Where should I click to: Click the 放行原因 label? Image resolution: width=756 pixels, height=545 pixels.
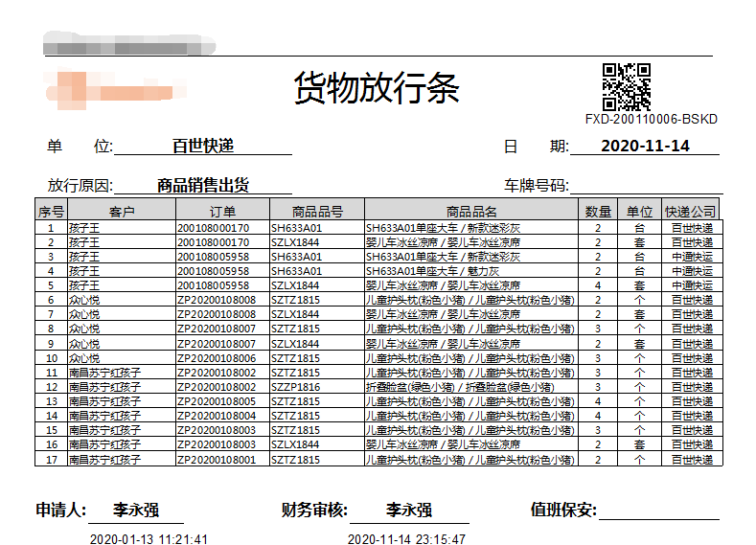(80, 186)
